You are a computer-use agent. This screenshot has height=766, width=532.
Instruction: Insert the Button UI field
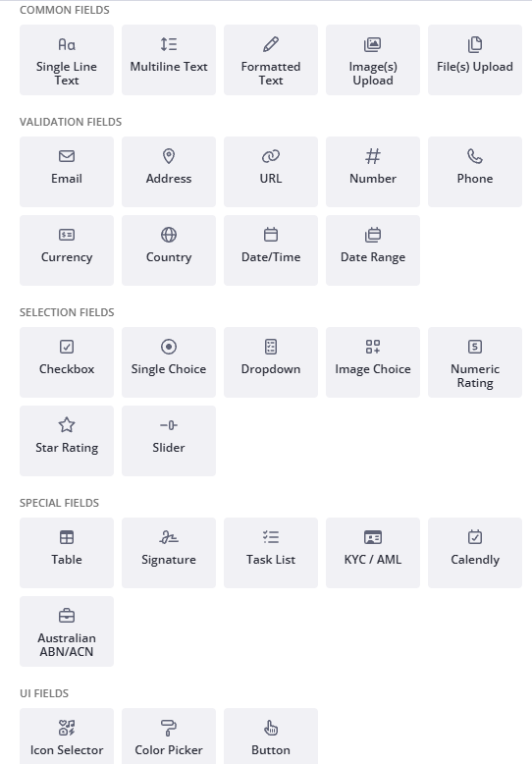271,737
